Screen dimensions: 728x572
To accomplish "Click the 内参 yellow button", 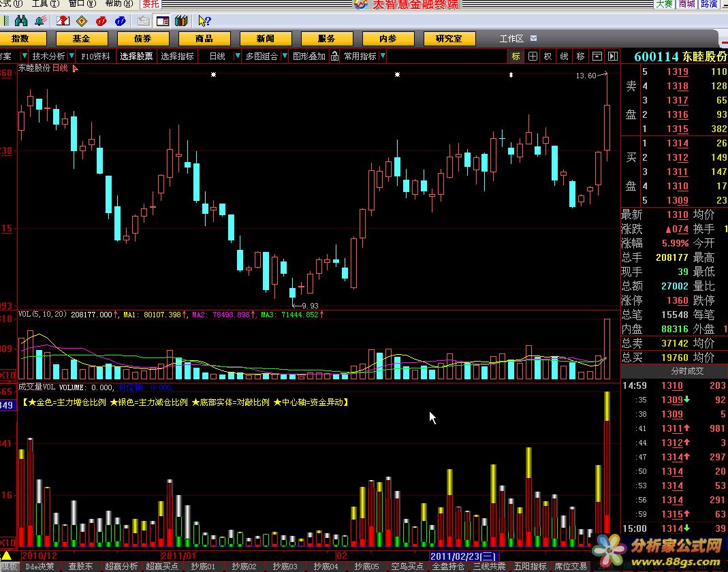I will point(388,39).
